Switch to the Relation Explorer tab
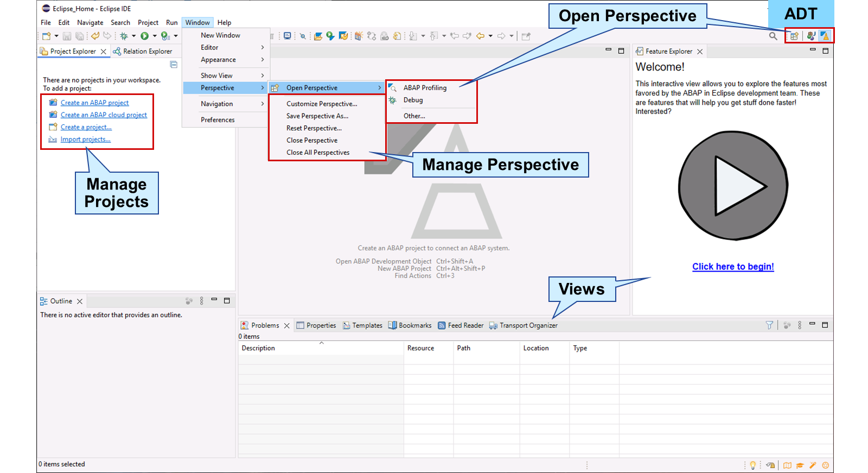Image resolution: width=868 pixels, height=473 pixels. click(x=143, y=52)
